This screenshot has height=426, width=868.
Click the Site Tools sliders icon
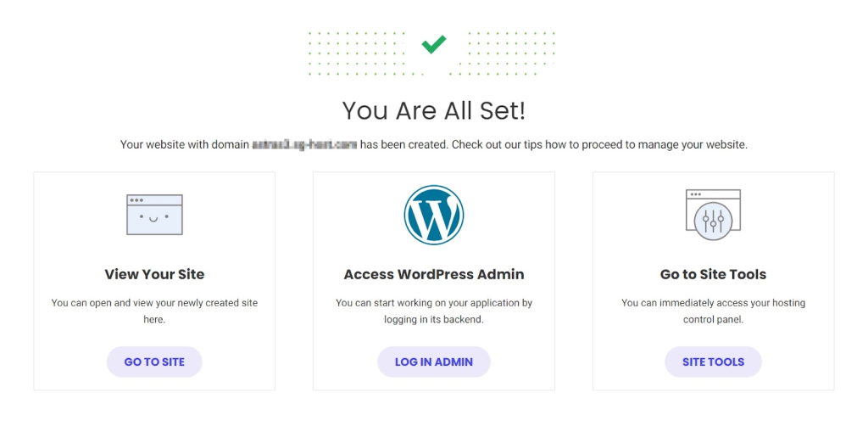pos(713,215)
